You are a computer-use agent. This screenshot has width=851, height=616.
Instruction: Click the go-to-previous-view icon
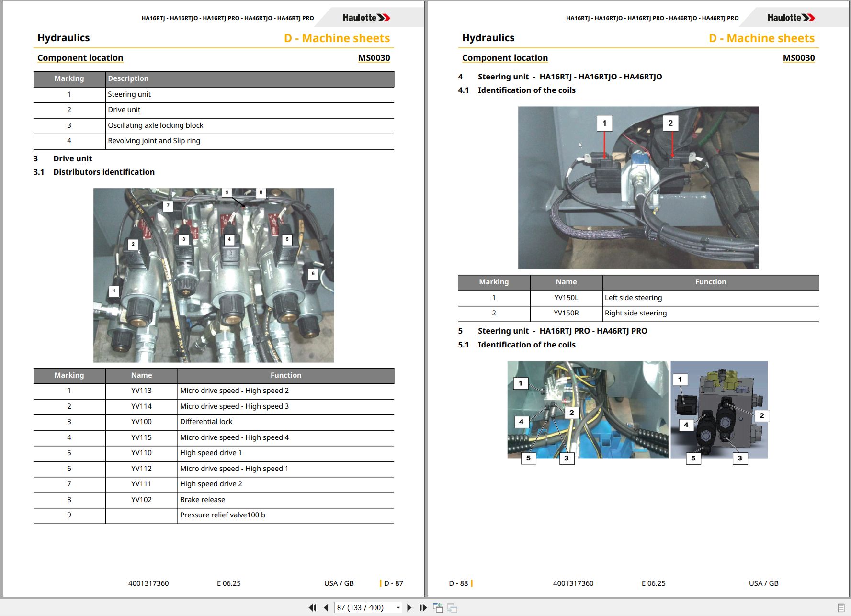coord(438,607)
